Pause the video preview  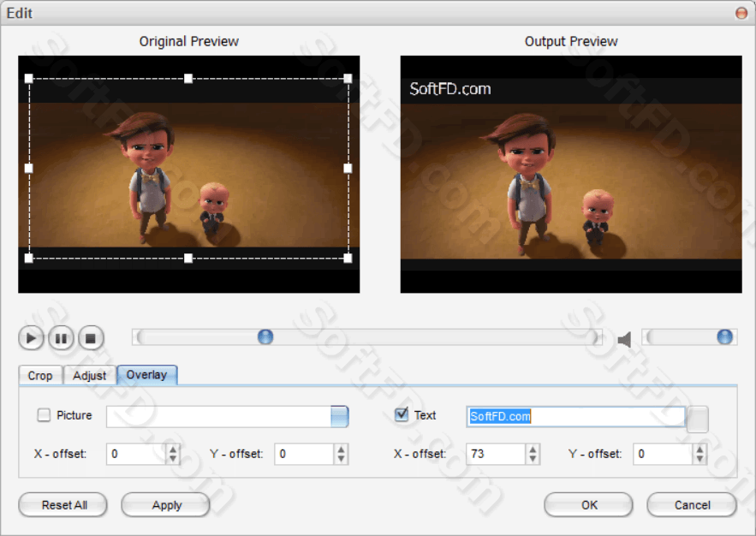[61, 338]
